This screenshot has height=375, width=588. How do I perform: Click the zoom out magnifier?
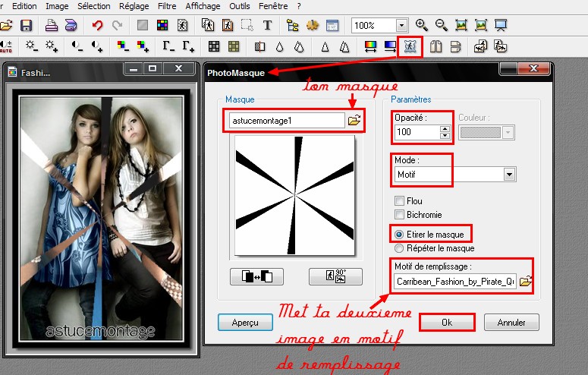[442, 25]
